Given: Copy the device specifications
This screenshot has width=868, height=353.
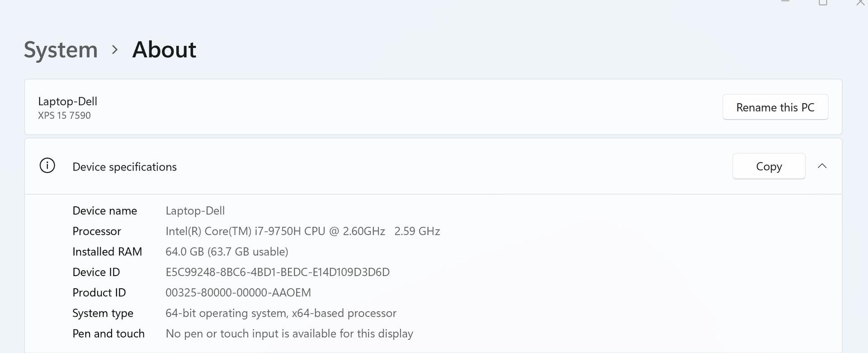Looking at the screenshot, I should coord(769,166).
